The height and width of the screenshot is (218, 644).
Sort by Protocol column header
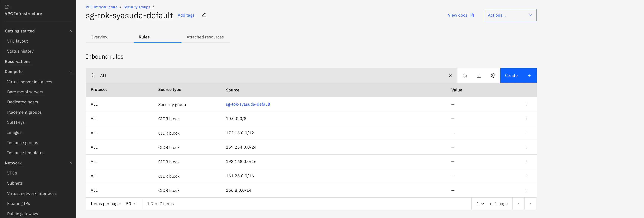(99, 90)
